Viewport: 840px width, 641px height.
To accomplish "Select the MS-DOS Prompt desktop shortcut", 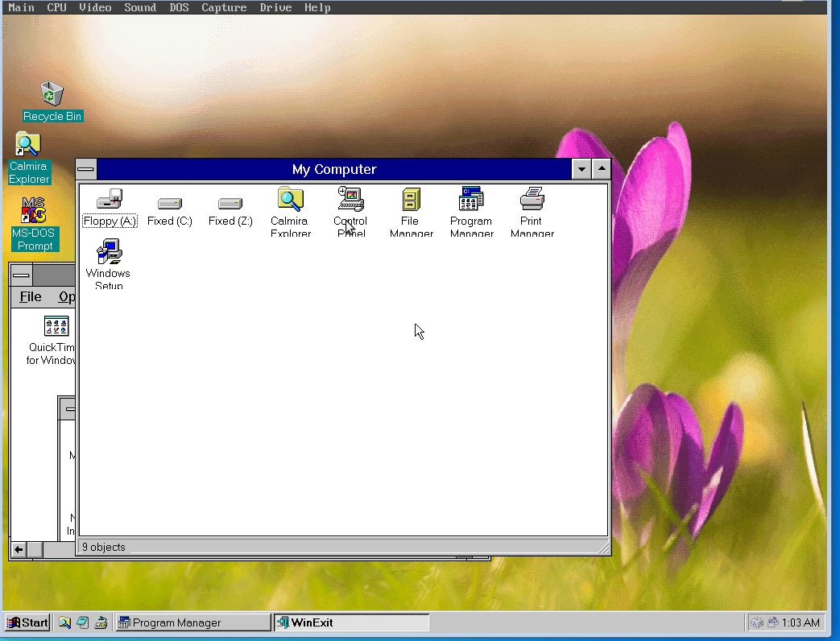I will tap(33, 210).
